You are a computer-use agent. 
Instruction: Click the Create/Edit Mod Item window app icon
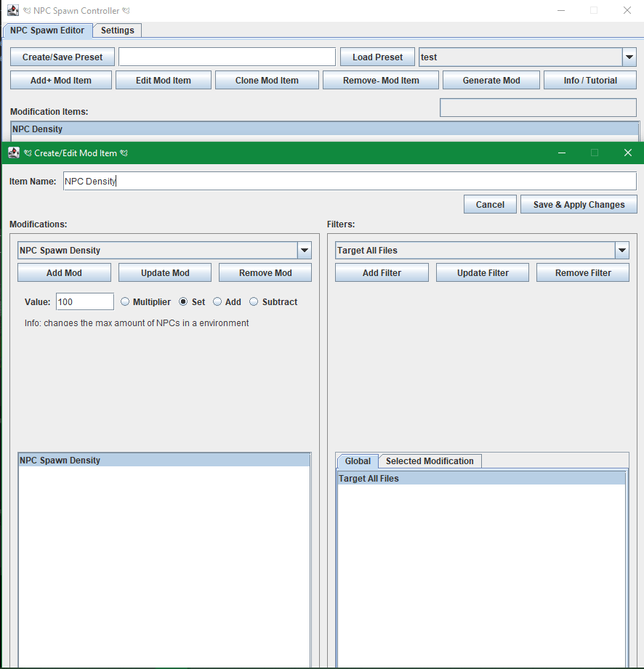(14, 153)
